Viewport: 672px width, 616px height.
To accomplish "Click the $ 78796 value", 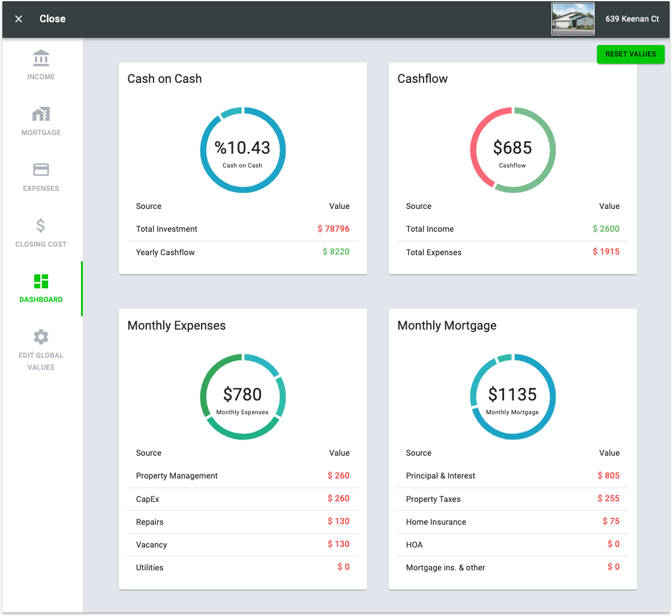I will click(x=334, y=229).
